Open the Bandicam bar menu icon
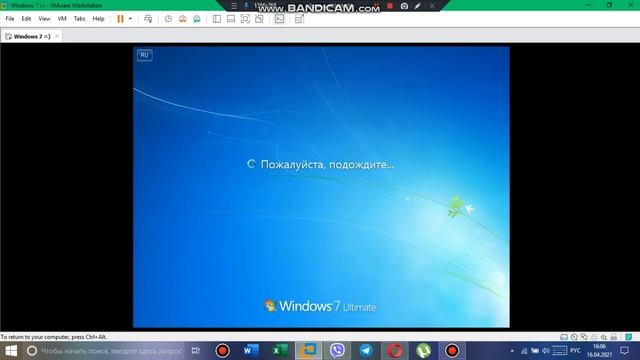 (x=234, y=6)
